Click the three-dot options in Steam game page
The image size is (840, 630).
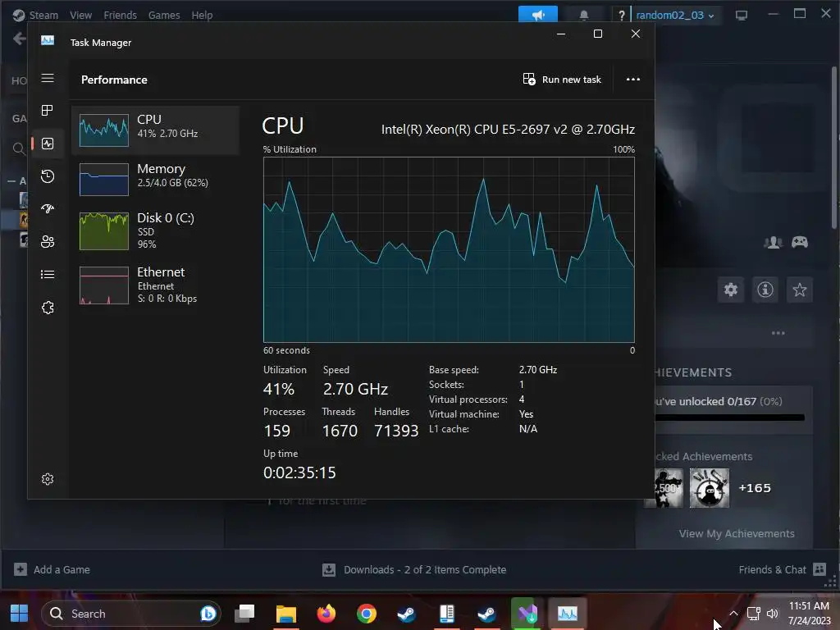pyautogui.click(x=778, y=333)
